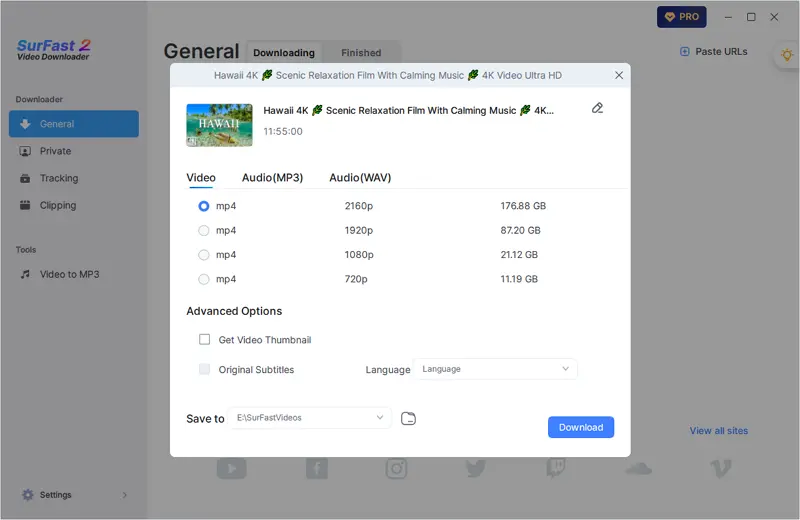800x520 pixels.
Task: Click the Hawaii video thumbnail
Action: click(219, 125)
